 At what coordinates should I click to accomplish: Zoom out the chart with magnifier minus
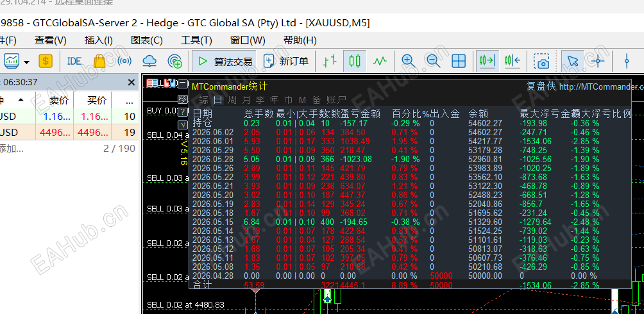coord(434,61)
